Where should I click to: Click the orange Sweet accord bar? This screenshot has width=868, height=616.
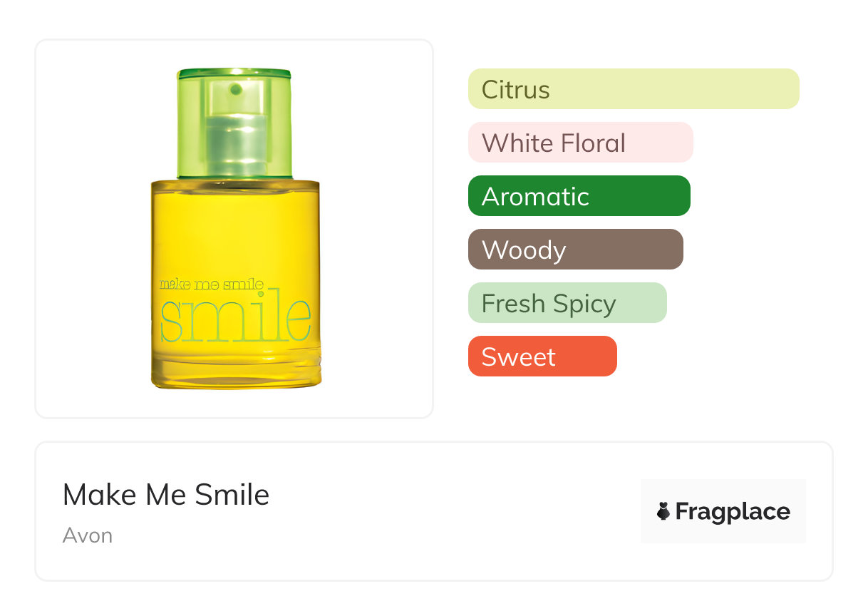point(542,356)
